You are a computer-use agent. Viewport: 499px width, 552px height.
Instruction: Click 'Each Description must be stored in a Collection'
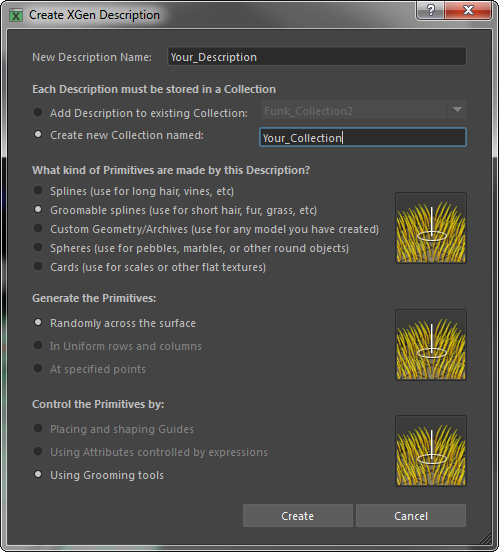(154, 89)
